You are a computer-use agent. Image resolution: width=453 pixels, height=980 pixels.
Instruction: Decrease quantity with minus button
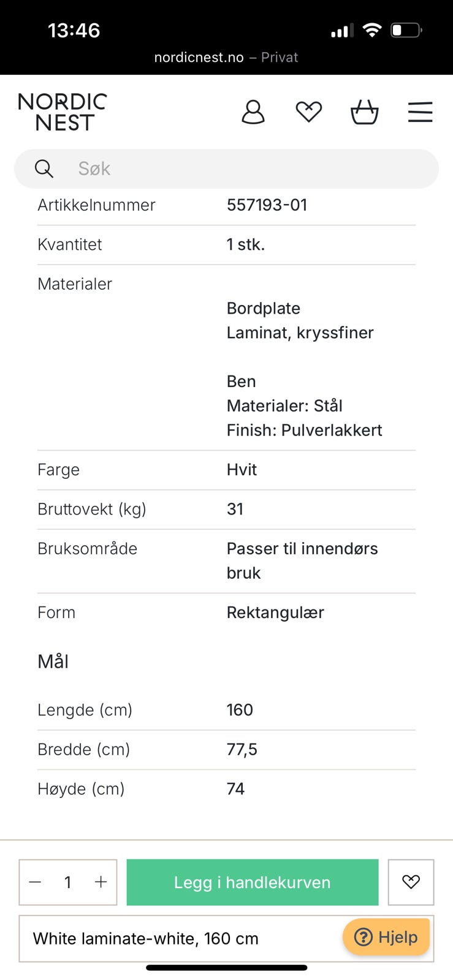[x=35, y=882]
